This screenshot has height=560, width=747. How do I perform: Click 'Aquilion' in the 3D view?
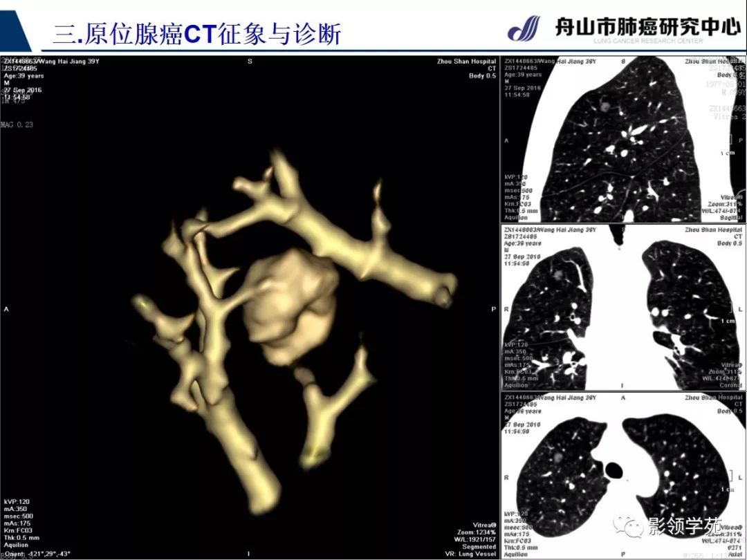[x=16, y=545]
